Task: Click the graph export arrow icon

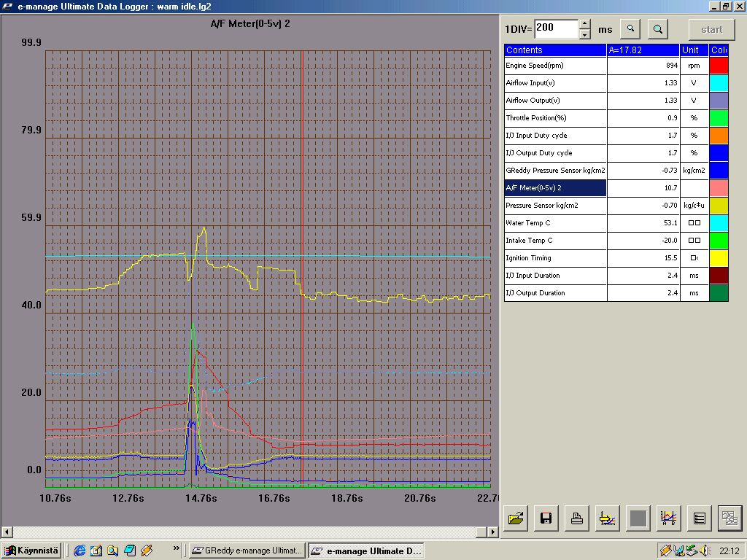Action: tap(607, 518)
